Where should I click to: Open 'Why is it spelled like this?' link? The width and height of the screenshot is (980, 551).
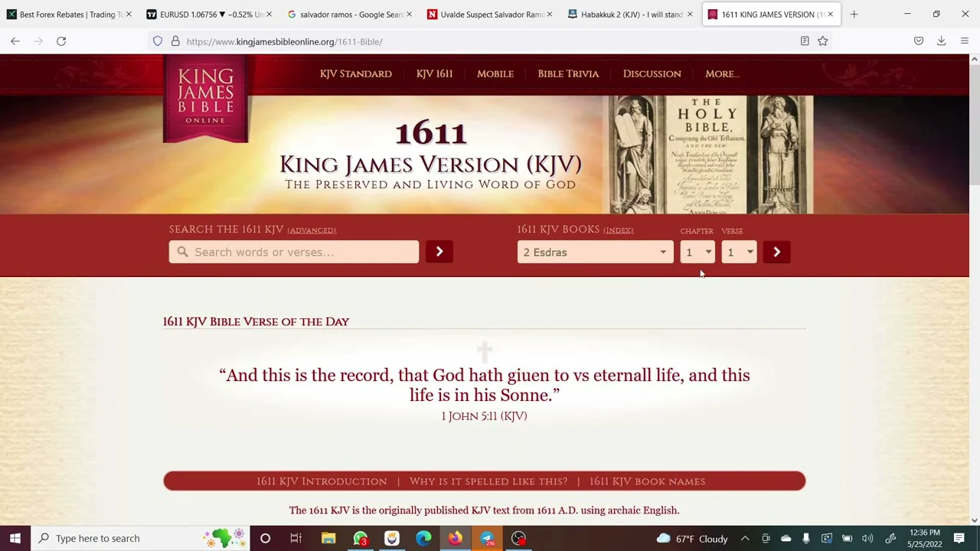[488, 481]
